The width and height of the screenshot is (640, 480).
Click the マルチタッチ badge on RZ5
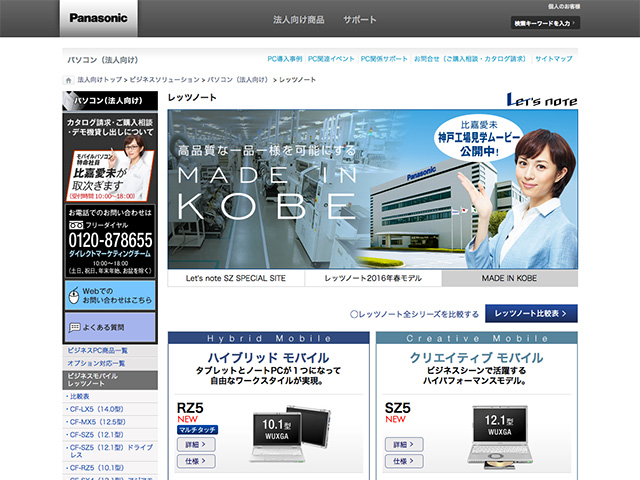[x=198, y=430]
